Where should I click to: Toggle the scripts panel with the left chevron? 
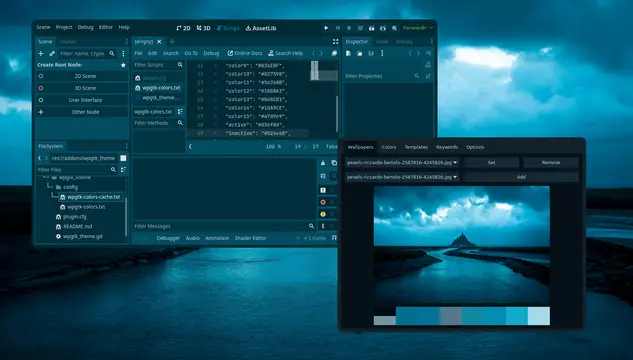[x=191, y=147]
